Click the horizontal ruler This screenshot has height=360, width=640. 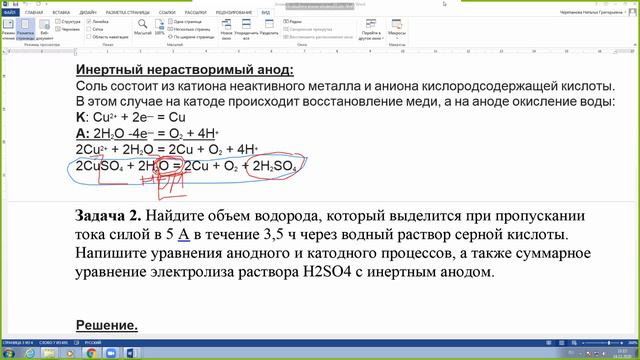click(x=320, y=51)
